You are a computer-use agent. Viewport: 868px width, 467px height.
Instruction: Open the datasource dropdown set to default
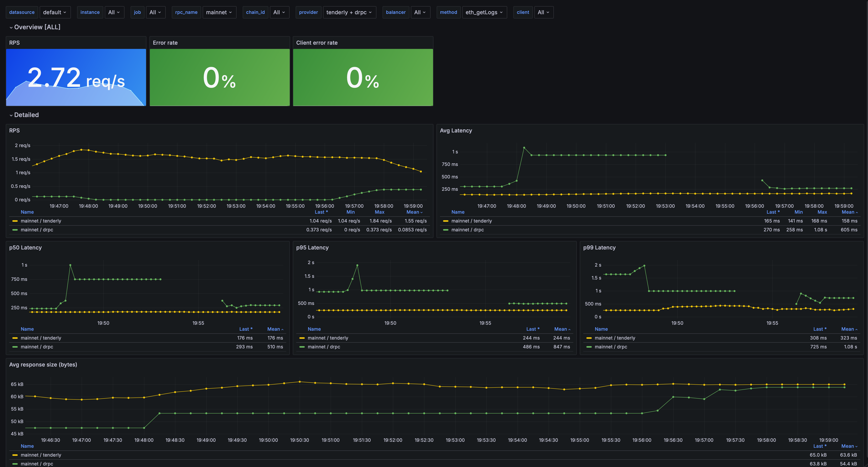[x=55, y=12]
